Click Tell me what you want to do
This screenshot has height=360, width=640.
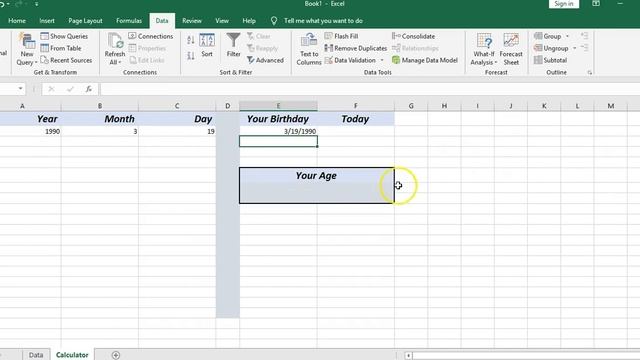(x=323, y=20)
